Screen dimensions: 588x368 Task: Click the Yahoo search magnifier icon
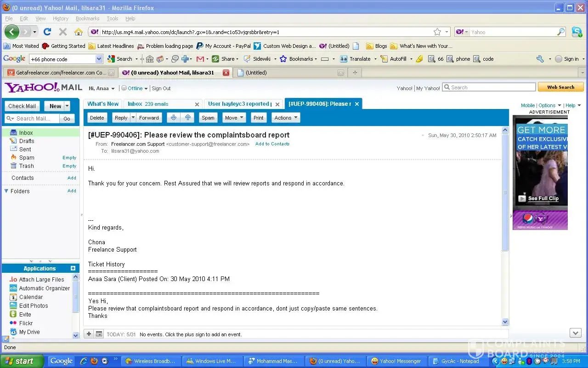pos(561,32)
